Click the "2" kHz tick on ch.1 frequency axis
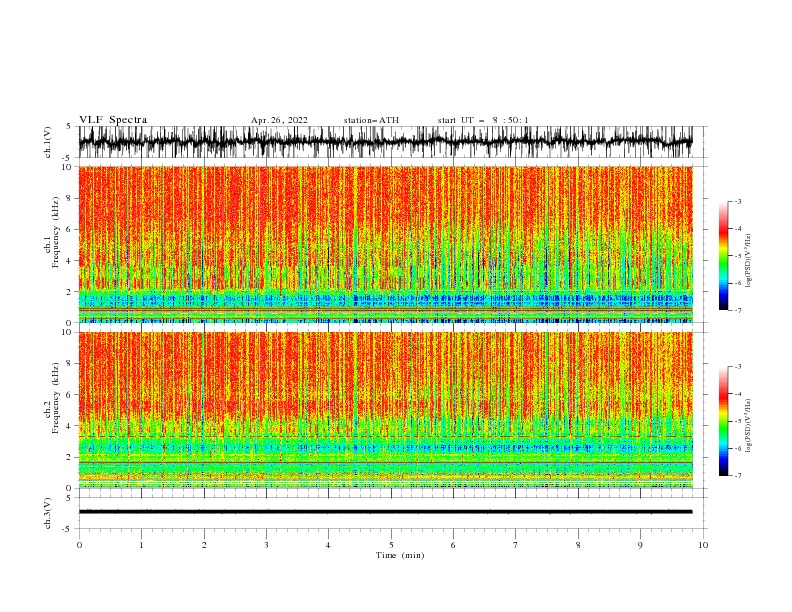Screen dimensions: 792x612 [x=69, y=292]
